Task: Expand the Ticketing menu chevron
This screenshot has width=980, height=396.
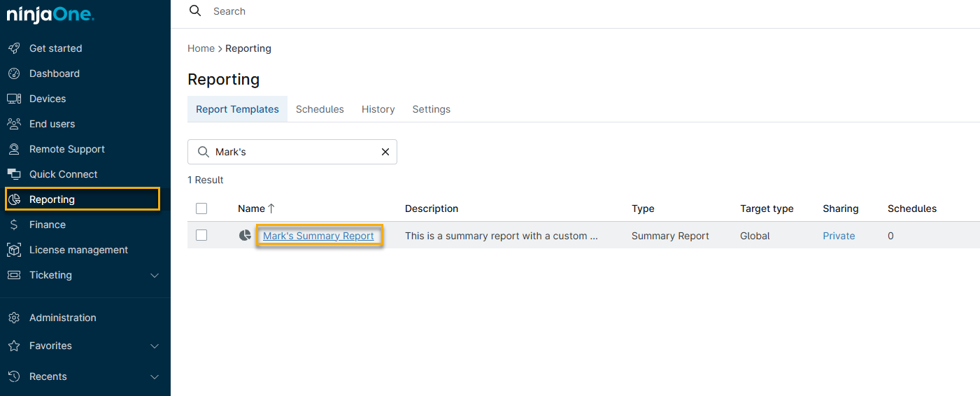Action: [x=155, y=275]
